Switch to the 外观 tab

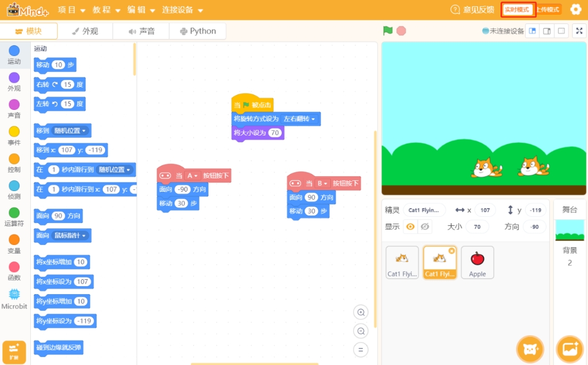[x=85, y=31]
